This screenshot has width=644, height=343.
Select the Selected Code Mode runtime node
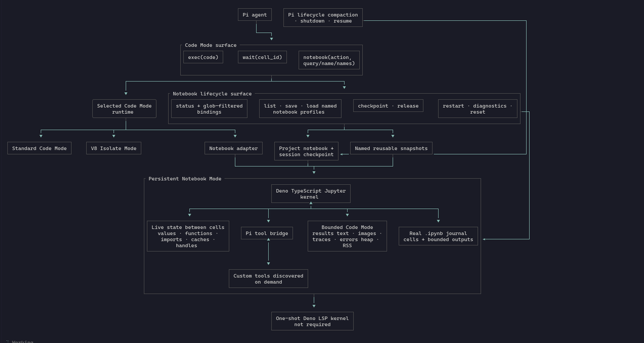[x=125, y=108]
